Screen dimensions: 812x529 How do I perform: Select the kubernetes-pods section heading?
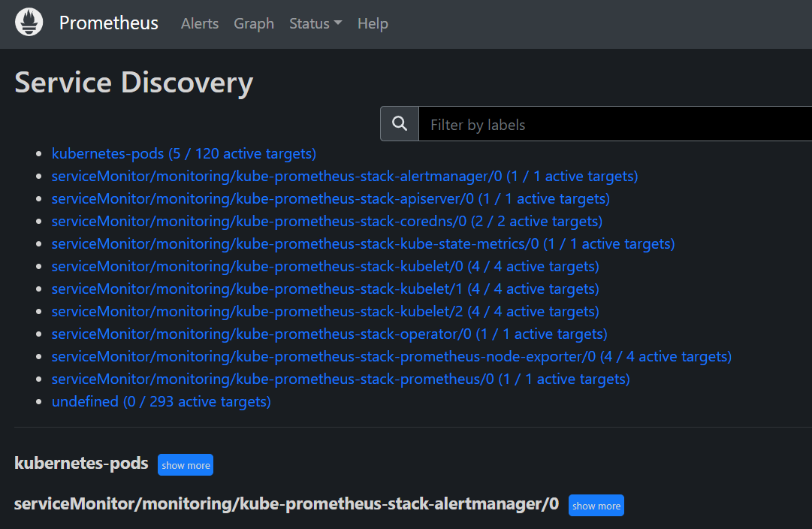[81, 463]
